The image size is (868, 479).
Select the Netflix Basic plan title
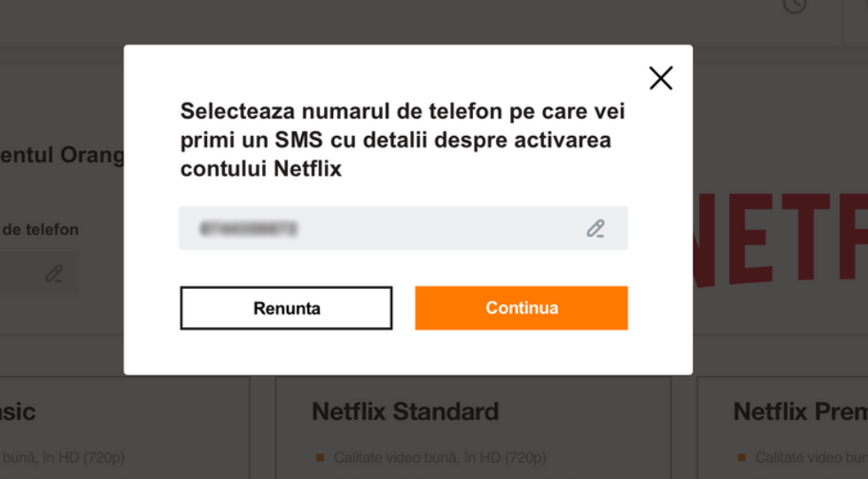[18, 412]
